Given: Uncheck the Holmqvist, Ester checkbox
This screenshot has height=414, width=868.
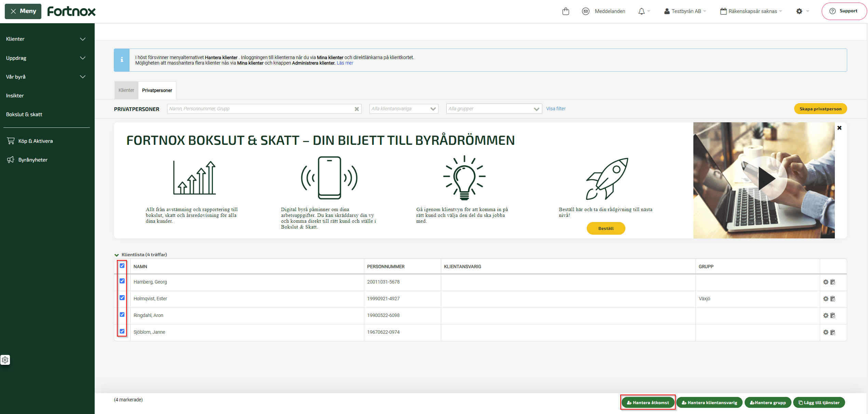Looking at the screenshot, I should pos(122,298).
